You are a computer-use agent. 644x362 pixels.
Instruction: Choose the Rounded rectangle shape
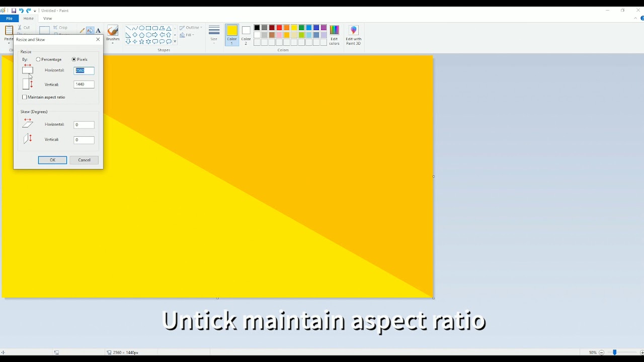coord(155,28)
